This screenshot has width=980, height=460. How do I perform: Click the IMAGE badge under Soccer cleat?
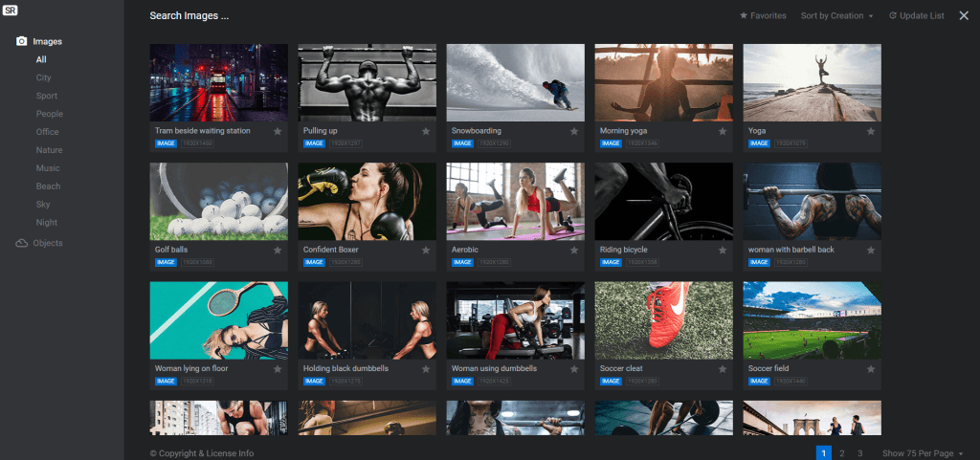(x=611, y=382)
